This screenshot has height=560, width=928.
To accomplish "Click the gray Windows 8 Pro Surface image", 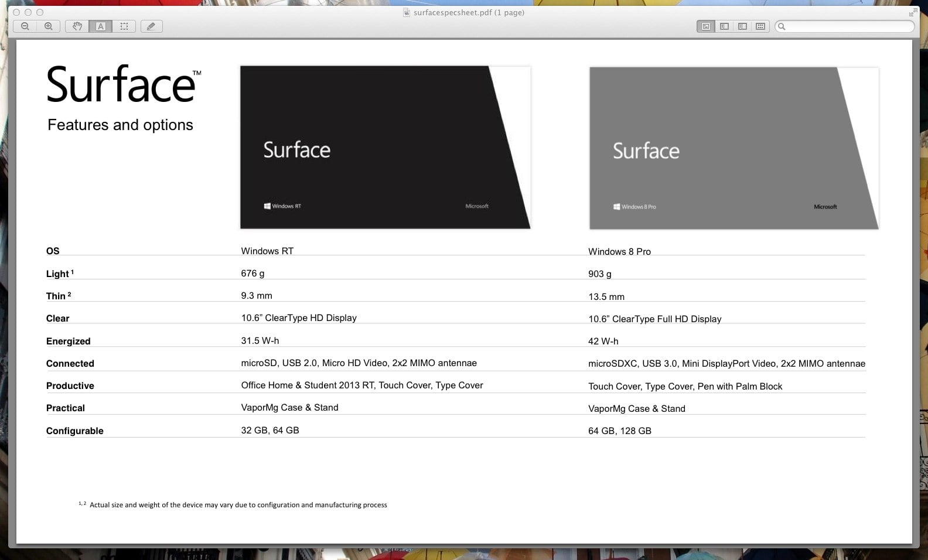I will 734,148.
